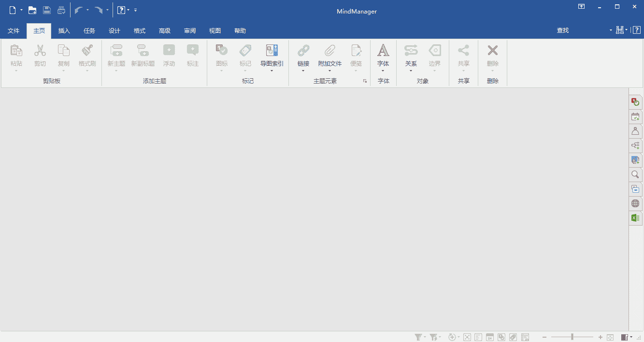
Task: Toggle ribbon display with the title bar button
Action: tap(581, 7)
